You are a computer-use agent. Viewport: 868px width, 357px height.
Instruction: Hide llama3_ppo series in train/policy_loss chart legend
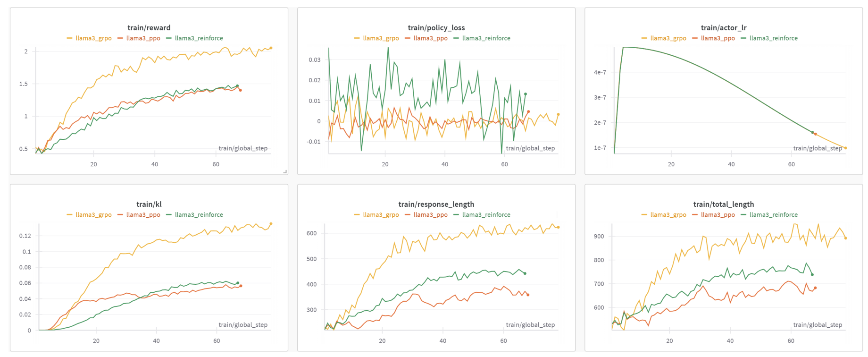click(430, 38)
